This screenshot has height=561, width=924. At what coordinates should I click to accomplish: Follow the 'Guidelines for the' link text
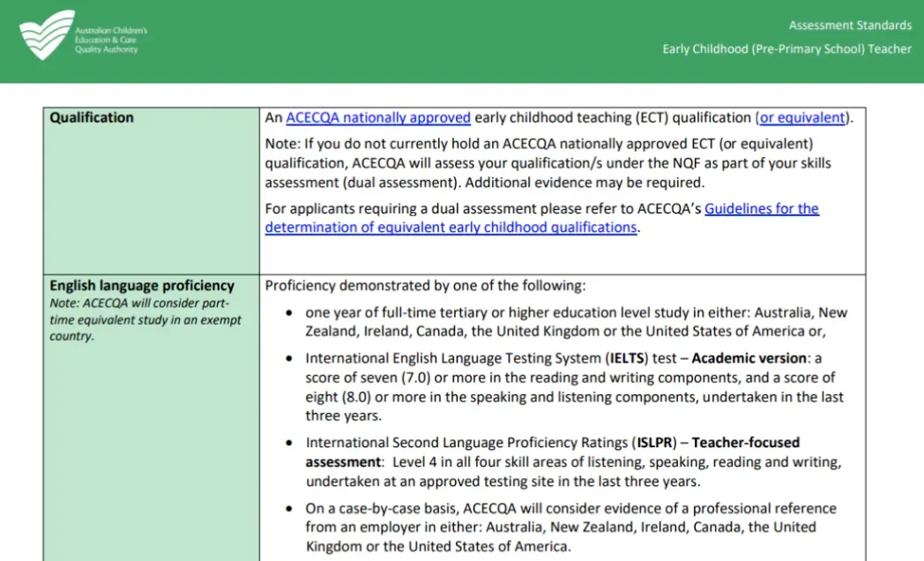pyautogui.click(x=762, y=208)
